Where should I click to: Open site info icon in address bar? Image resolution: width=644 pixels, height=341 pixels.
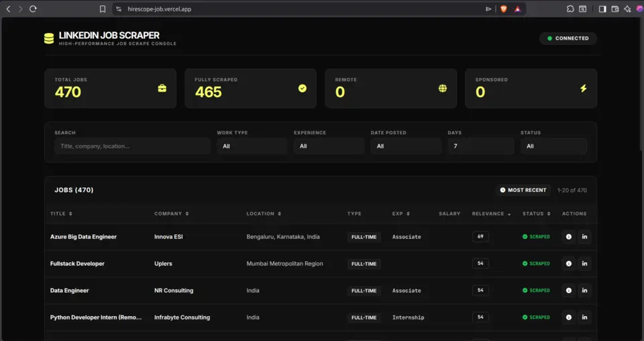119,9
